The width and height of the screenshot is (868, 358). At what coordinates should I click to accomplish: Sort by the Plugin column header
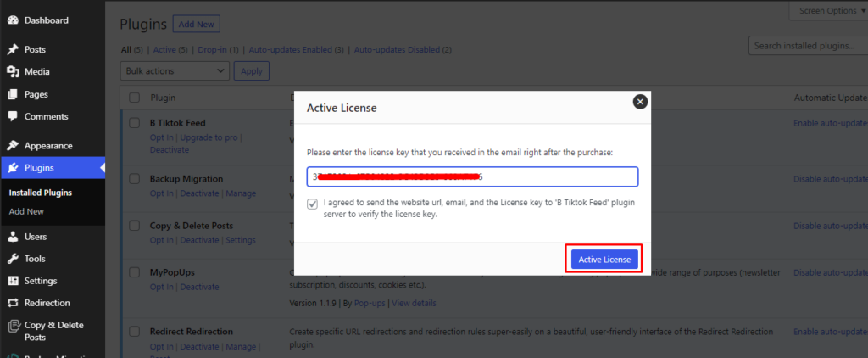coord(163,98)
